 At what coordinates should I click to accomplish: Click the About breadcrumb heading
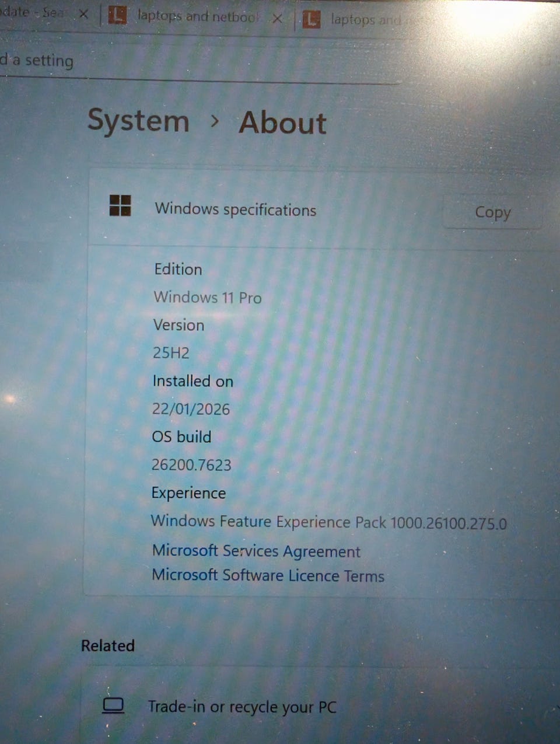282,123
